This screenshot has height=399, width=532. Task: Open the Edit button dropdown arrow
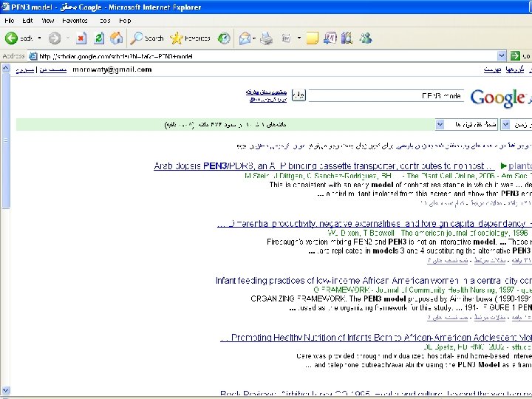(x=299, y=38)
